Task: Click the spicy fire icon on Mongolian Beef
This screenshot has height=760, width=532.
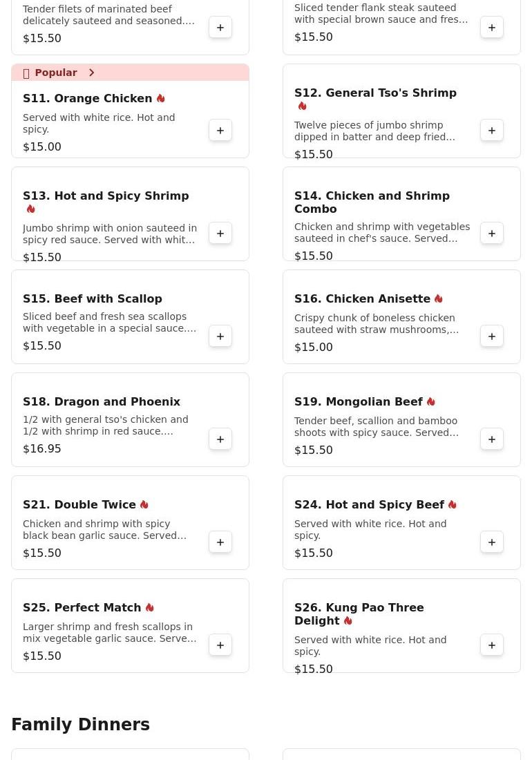Action: click(x=430, y=401)
